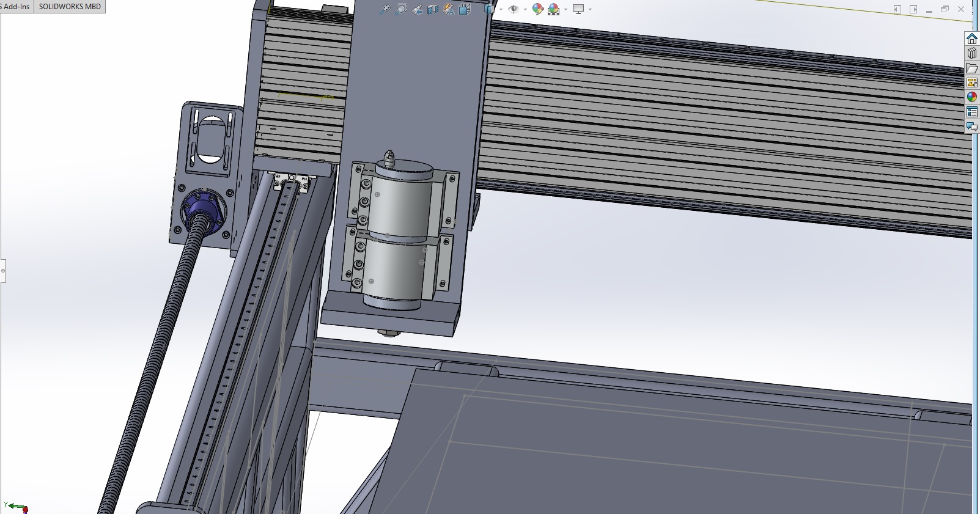
Task: Click the Edit Appearance icon
Action: (537, 9)
